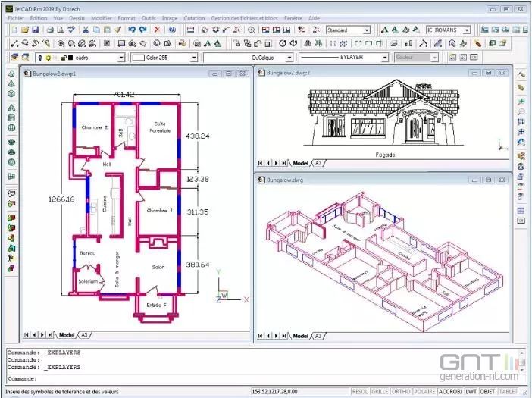
Task: Click the box solid icon in left sidebar
Action: coord(11,94)
